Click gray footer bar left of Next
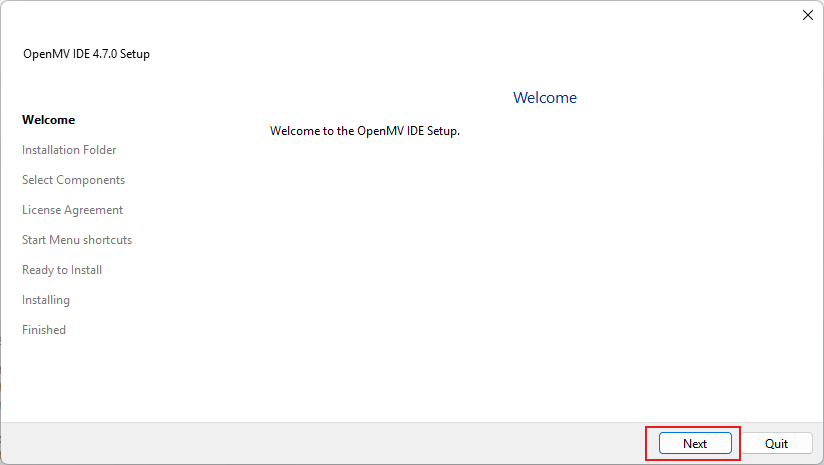824x465 pixels. coord(320,443)
